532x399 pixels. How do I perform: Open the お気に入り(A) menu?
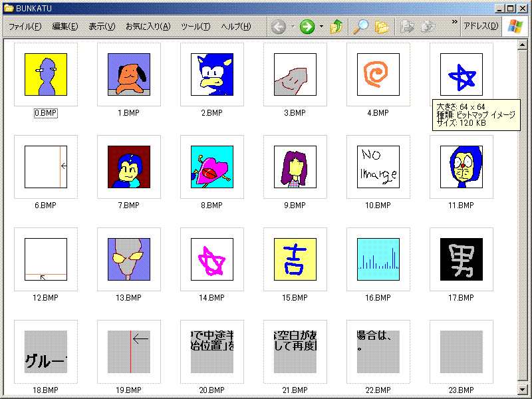[x=148, y=27]
